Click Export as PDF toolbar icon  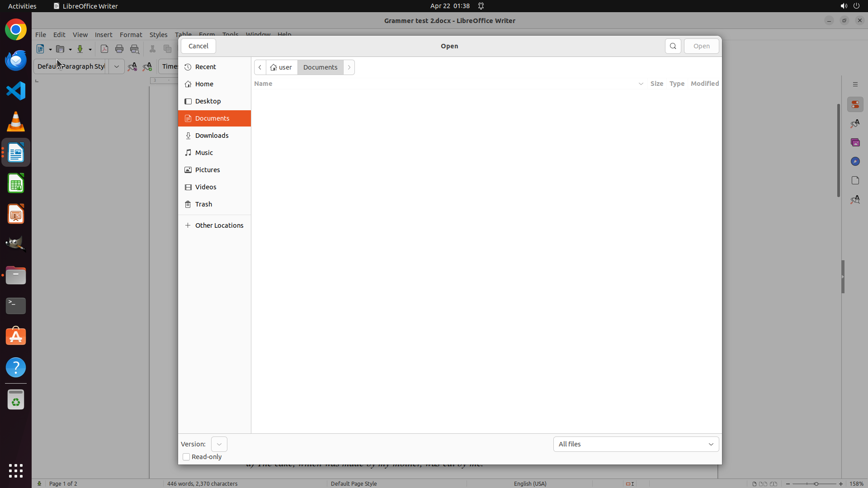click(x=104, y=49)
